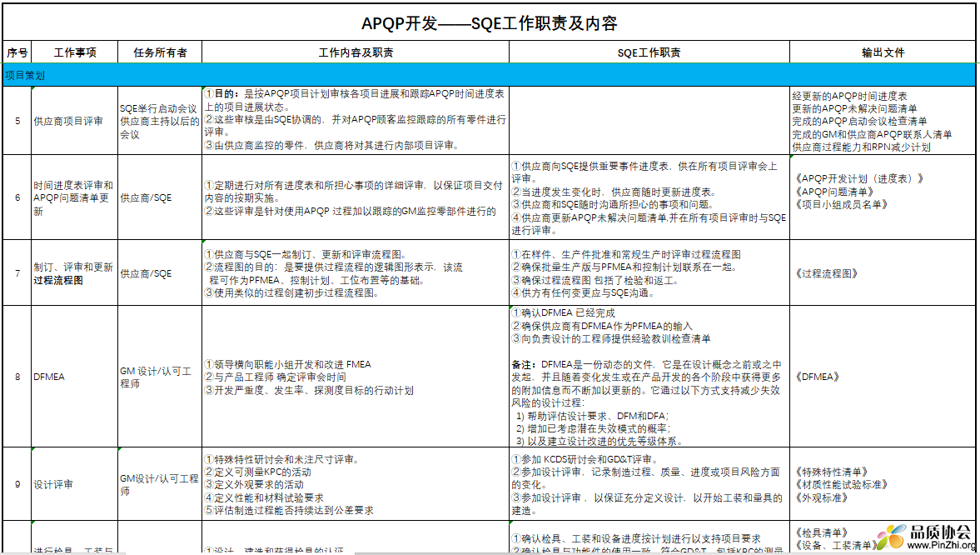Click "供应商/SQE" owner cell in row 7
Screen dimensions: 980x555
click(160, 272)
